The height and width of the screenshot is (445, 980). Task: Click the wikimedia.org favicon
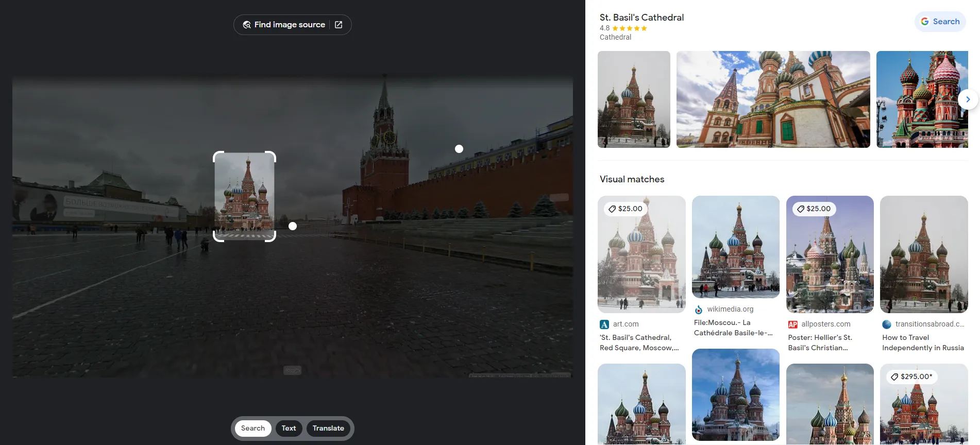click(x=699, y=310)
